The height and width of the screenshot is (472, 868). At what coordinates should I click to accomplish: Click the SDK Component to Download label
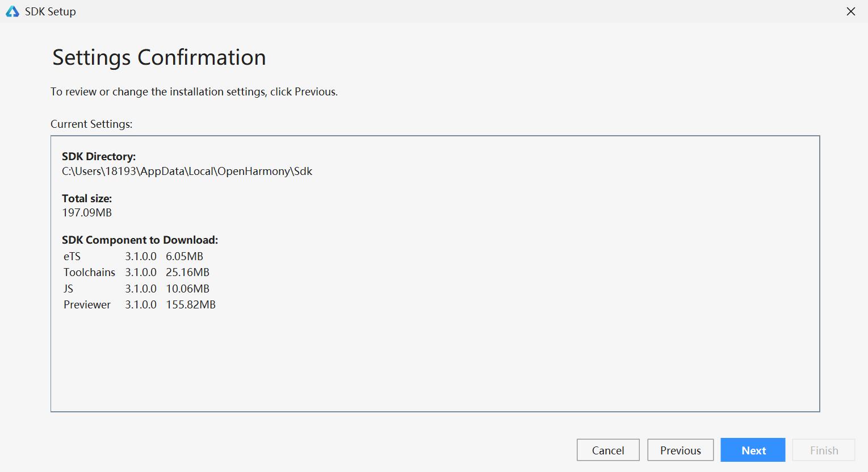pos(140,240)
